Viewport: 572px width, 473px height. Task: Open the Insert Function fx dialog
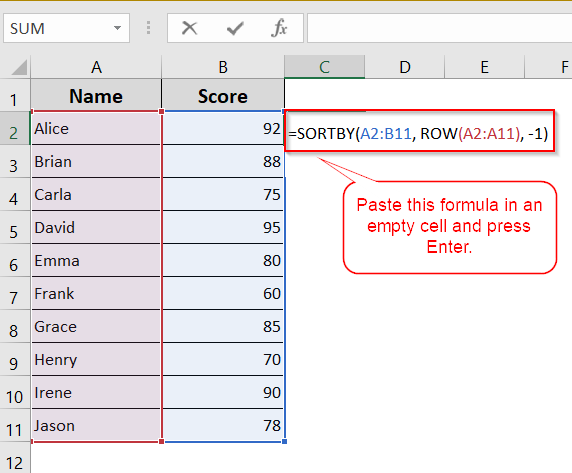point(279,28)
